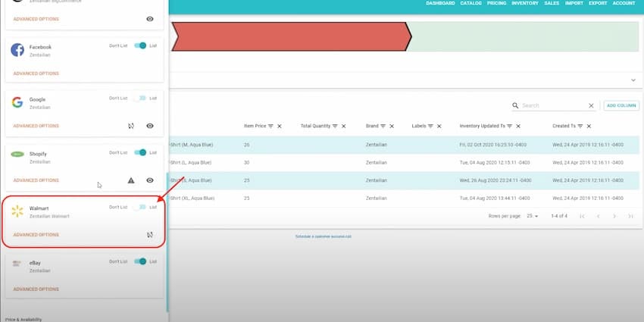Open the IMPORT menu

[x=574, y=3]
